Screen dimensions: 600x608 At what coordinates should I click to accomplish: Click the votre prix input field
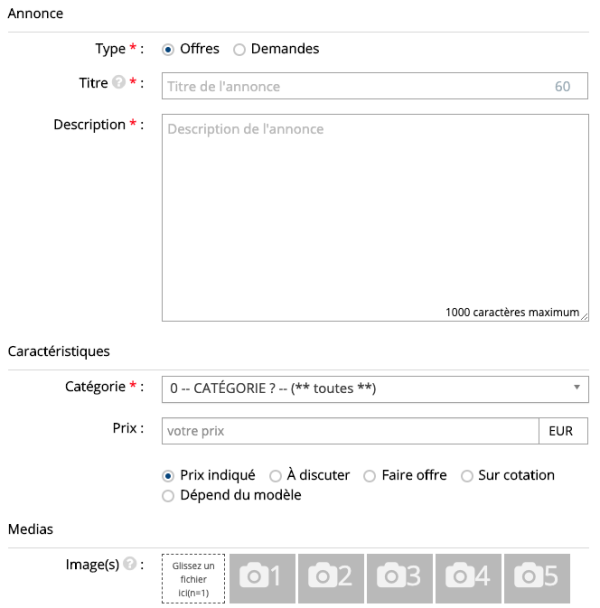pyautogui.click(x=350, y=431)
